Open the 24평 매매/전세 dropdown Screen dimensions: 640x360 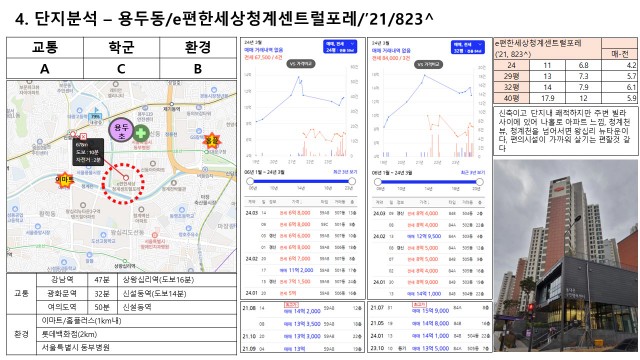(x=340, y=47)
